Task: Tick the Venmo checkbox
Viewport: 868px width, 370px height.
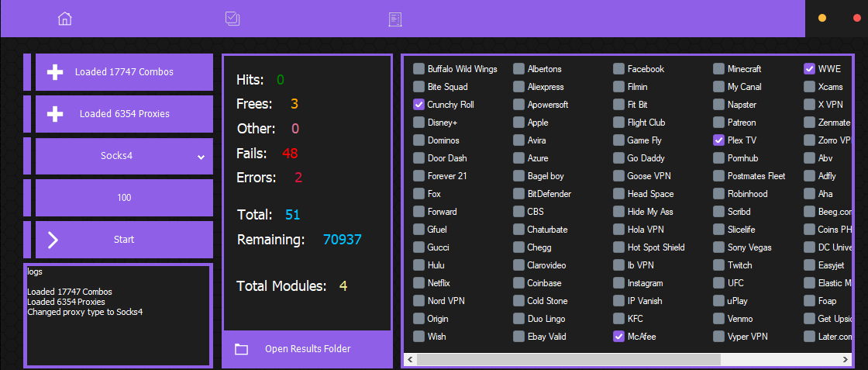Action: [x=718, y=319]
